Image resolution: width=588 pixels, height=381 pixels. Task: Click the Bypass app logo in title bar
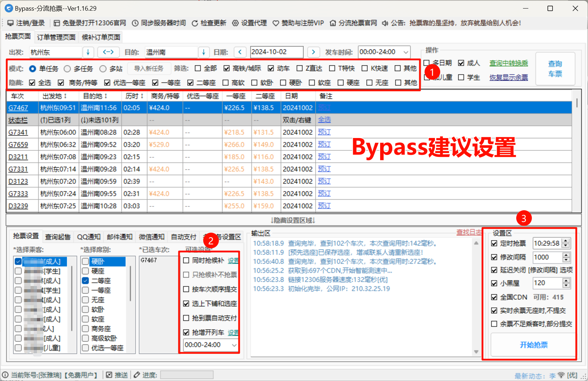pos(9,8)
